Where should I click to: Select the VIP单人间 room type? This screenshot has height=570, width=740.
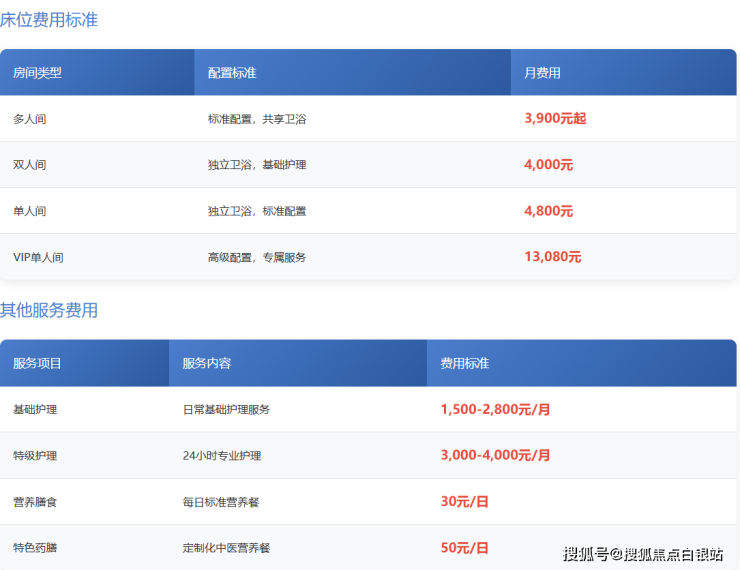[x=38, y=257]
